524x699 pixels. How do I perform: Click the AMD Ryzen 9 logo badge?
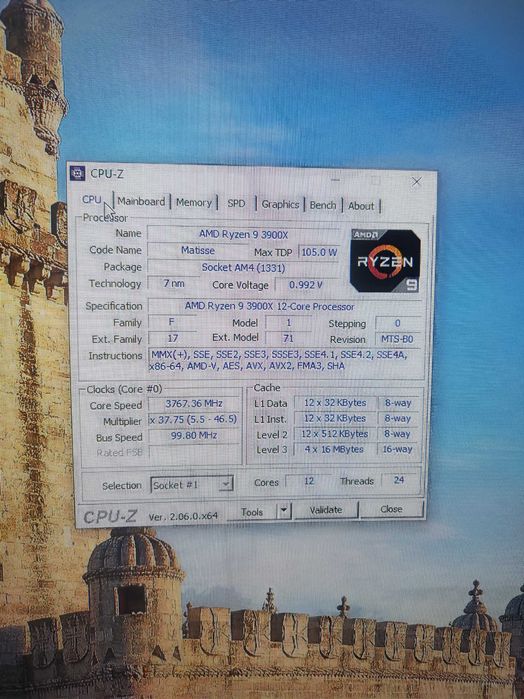[x=385, y=261]
